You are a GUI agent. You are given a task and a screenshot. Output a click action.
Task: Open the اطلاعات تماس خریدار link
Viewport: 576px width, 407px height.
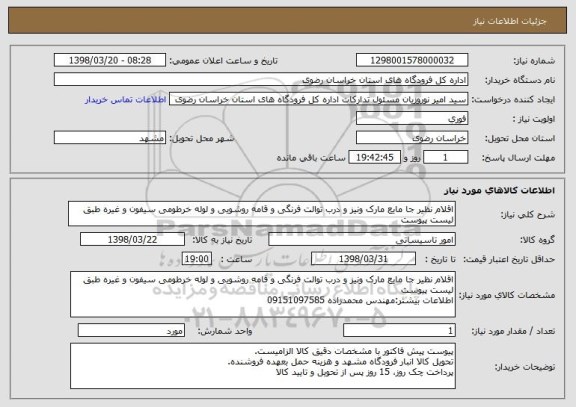click(x=126, y=100)
